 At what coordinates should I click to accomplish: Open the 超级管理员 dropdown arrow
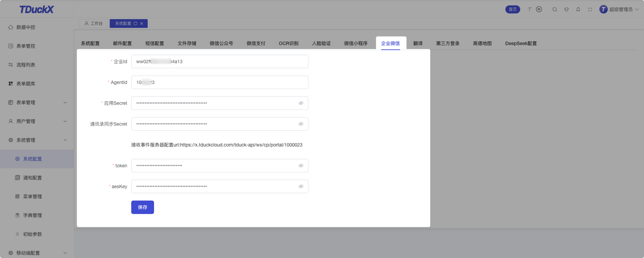point(637,9)
